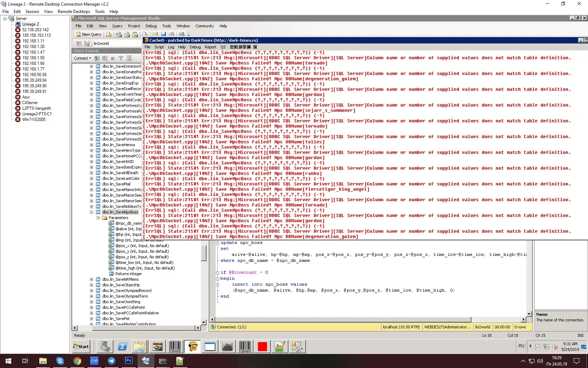Click Change Connection icon in query toolbar

87,43
